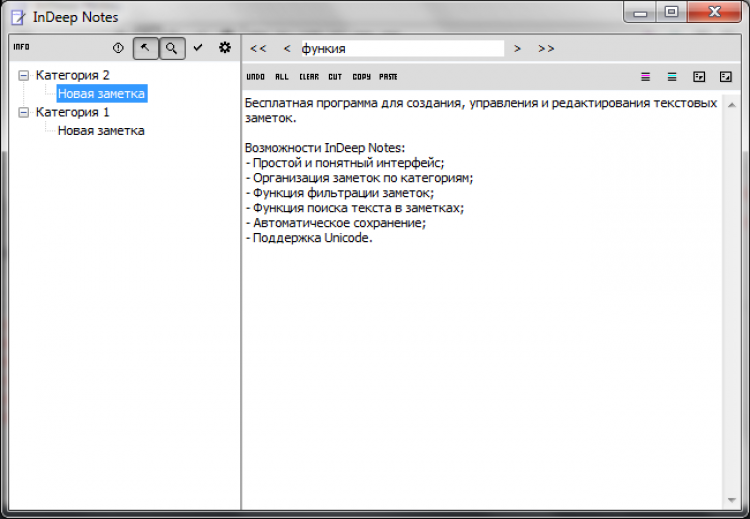Go to next match with single > button
Screen dimensions: 750x519
pos(517,49)
